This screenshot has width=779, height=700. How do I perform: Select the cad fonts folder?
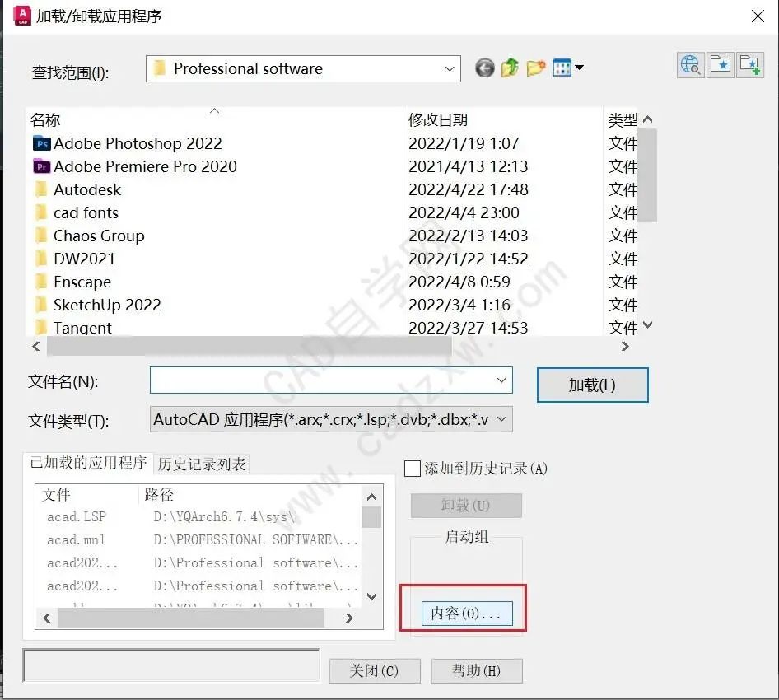point(76,212)
